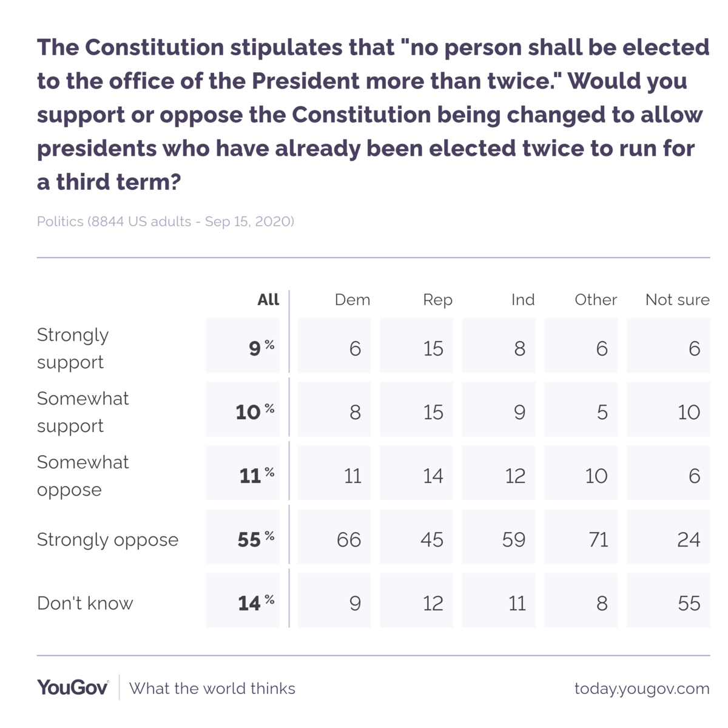Click the Somewhat support row label
Viewport: 728px width, 728px height.
tap(83, 412)
